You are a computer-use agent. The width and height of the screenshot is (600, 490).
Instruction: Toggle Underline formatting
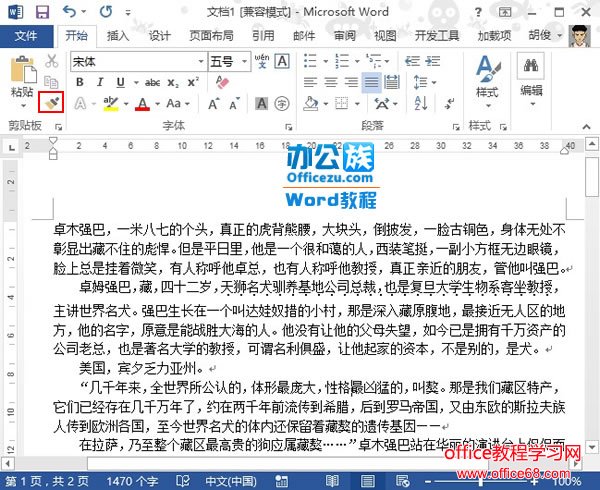[x=121, y=82]
